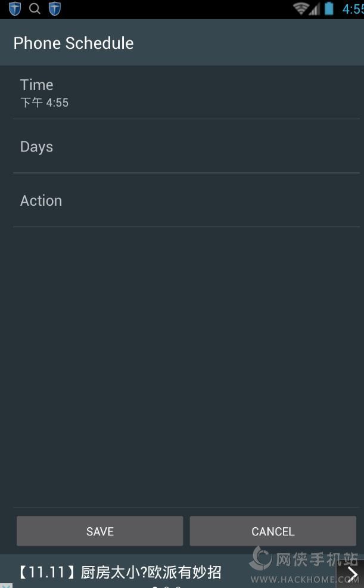The height and width of the screenshot is (588, 364).
Task: Open the 11.11 kitchen ad banner text
Action: click(x=119, y=572)
